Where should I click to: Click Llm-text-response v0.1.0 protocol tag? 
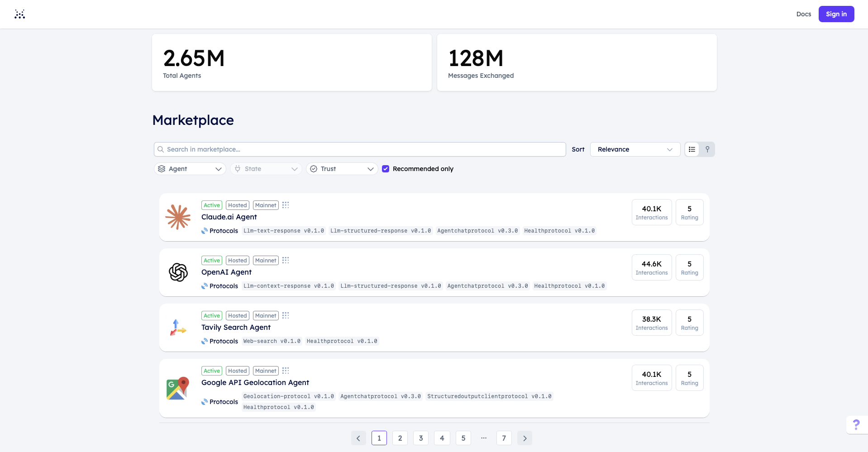(284, 231)
